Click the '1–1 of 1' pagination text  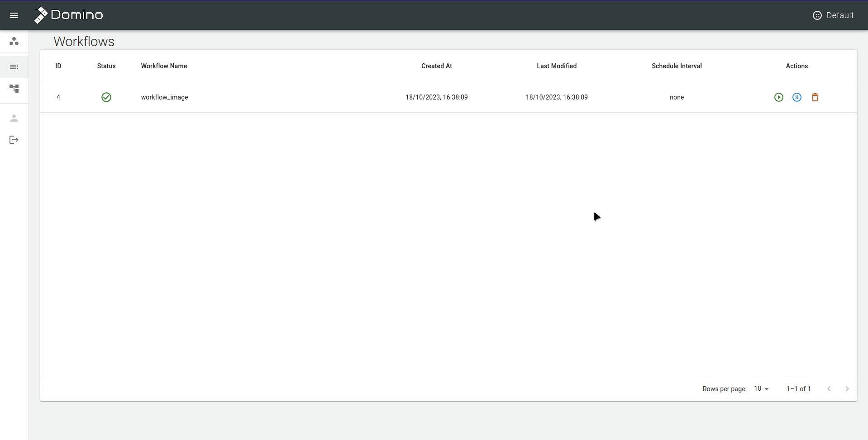798,389
